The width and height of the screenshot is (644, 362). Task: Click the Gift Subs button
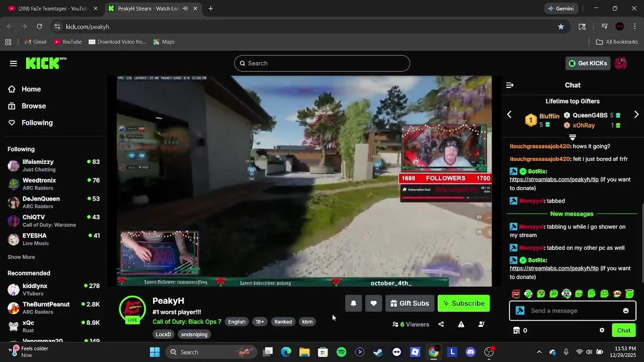410,303
